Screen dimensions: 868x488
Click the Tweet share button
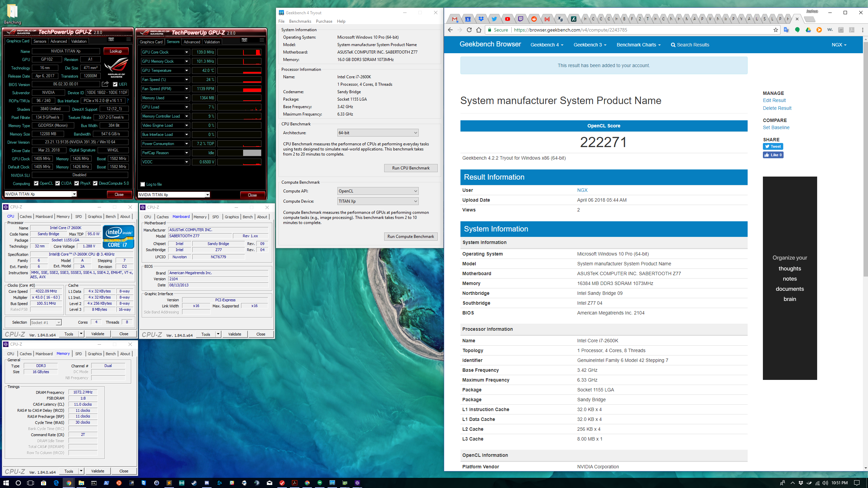click(x=773, y=146)
